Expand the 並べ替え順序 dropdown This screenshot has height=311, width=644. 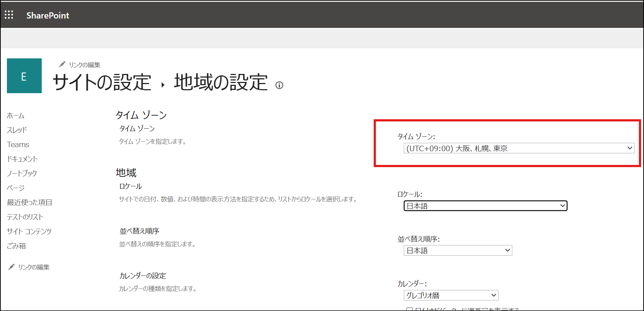coord(458,250)
